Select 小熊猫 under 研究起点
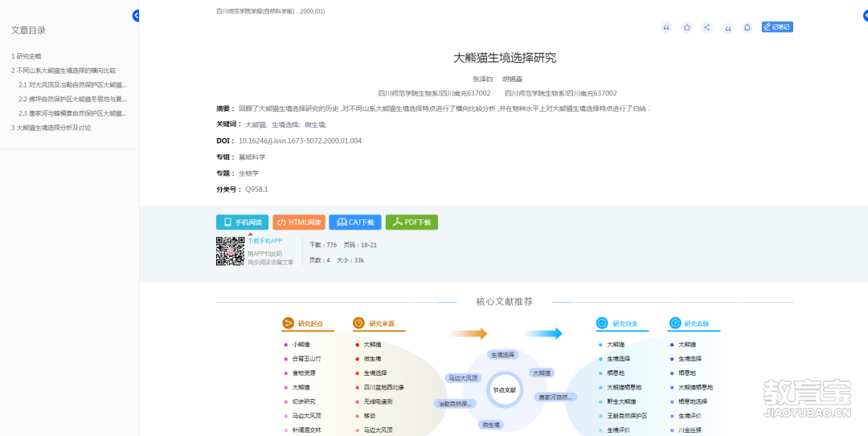Viewport: 868px width, 436px height. (301, 344)
